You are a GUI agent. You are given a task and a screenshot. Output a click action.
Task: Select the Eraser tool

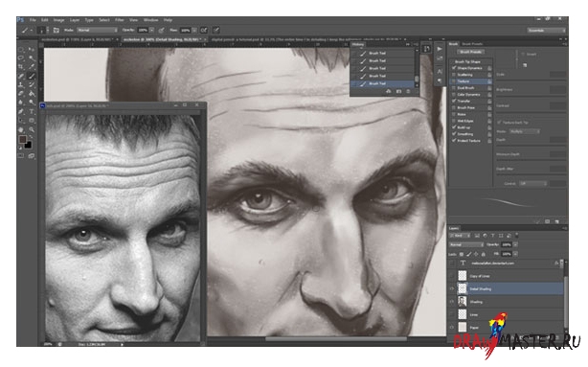(21, 94)
